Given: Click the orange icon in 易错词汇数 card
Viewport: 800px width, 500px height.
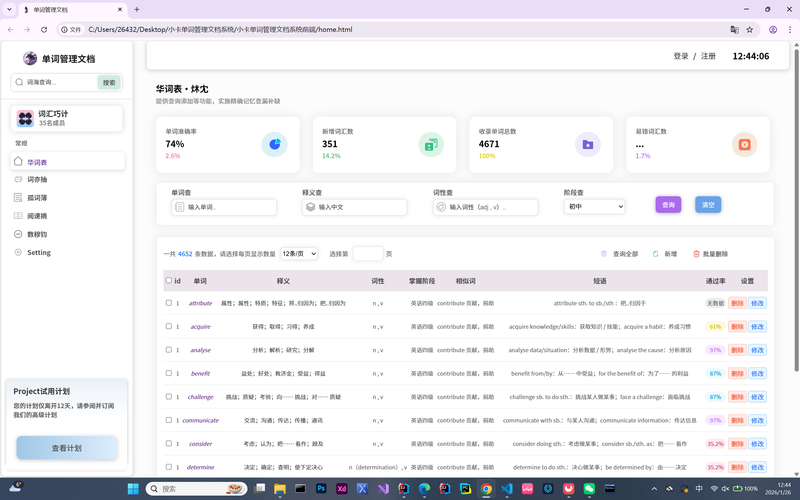Looking at the screenshot, I should tap(743, 145).
